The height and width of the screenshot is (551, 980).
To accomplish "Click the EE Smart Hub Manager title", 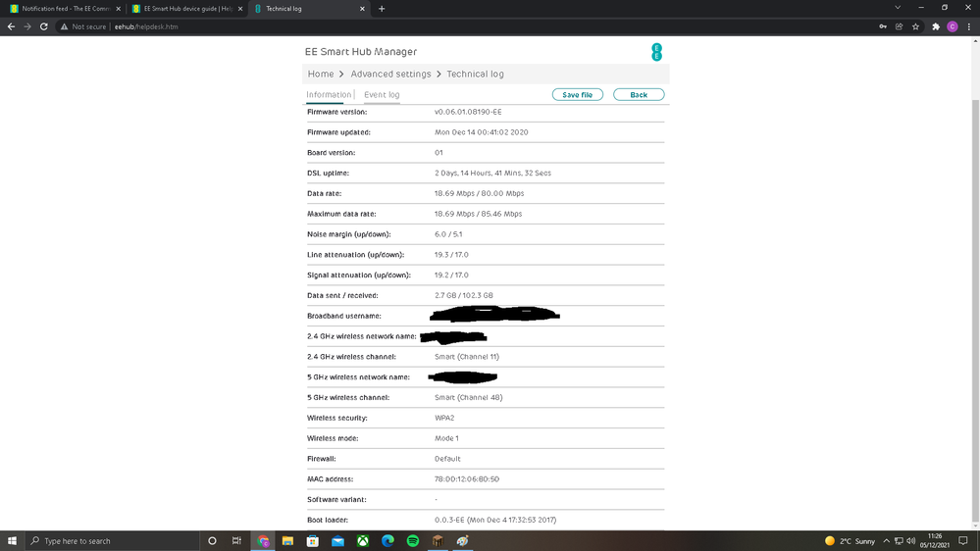I will click(361, 52).
